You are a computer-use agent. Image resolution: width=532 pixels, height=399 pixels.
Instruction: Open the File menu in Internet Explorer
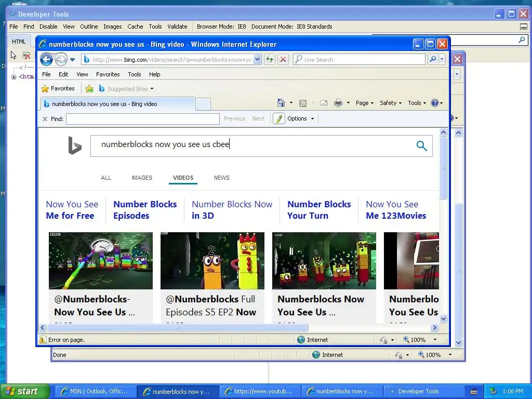pos(46,74)
